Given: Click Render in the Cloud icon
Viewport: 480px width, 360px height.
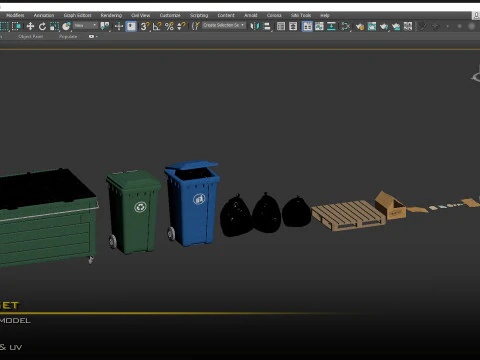Looking at the screenshot, I should [x=396, y=26].
